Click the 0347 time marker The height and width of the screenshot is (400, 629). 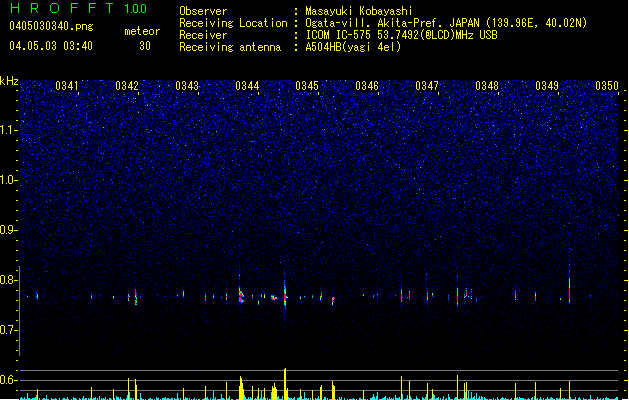click(427, 86)
